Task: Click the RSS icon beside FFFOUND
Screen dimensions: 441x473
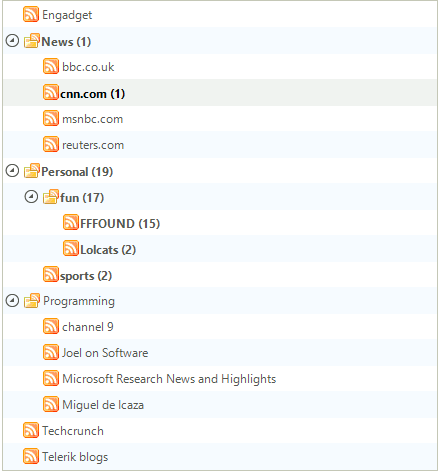Action: point(71,222)
